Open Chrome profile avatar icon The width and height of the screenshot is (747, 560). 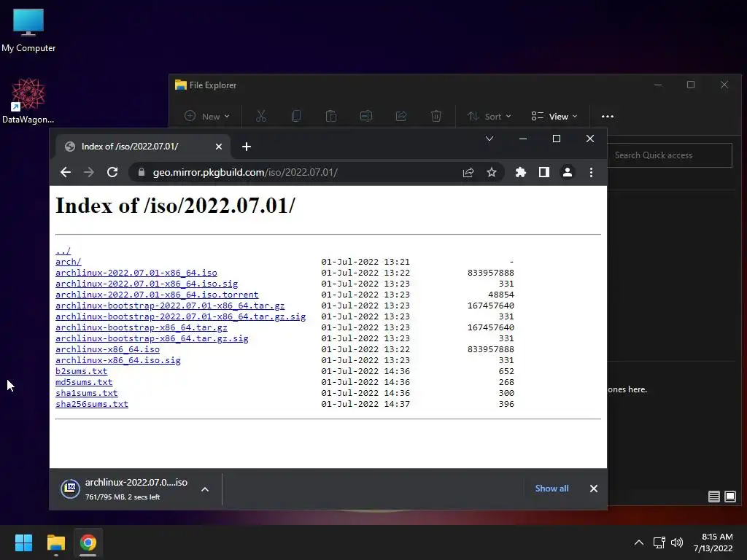(x=568, y=172)
